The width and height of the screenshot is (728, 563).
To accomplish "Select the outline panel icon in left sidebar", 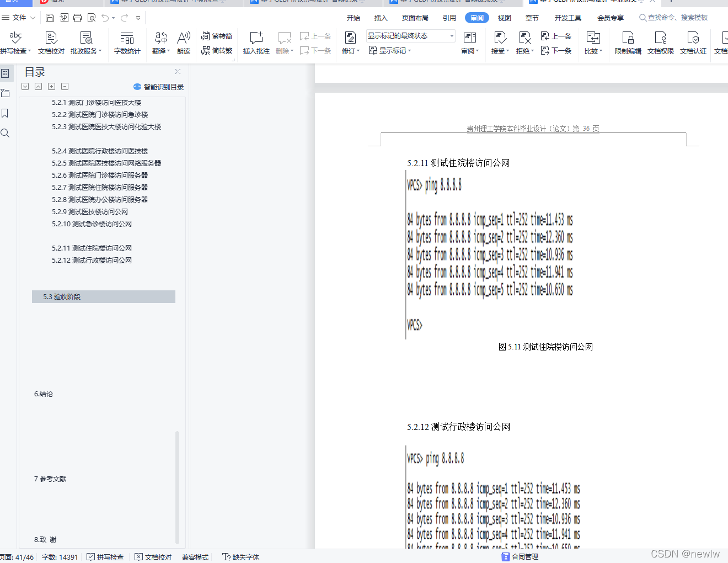I will [5, 73].
